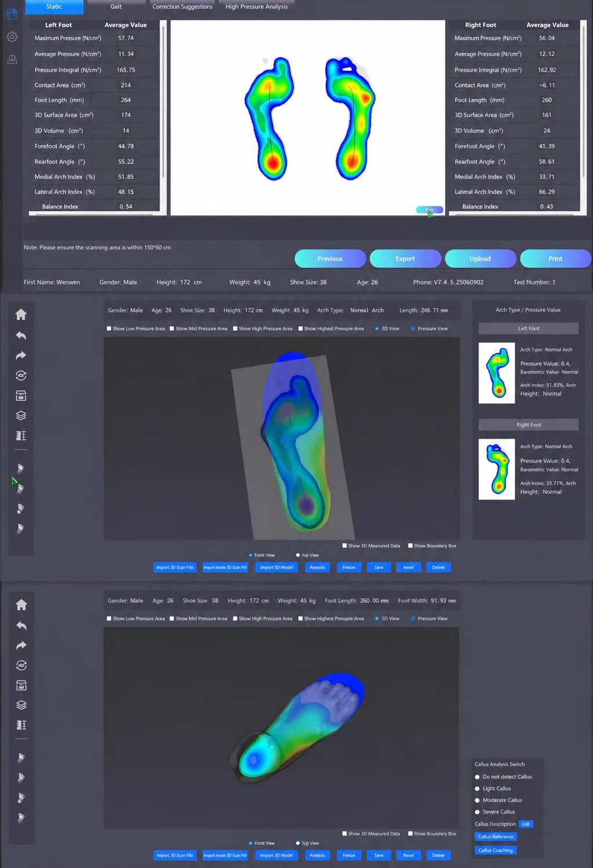This screenshot has width=593, height=868.
Task: Choose the Do not detect Callus option
Action: tap(477, 777)
